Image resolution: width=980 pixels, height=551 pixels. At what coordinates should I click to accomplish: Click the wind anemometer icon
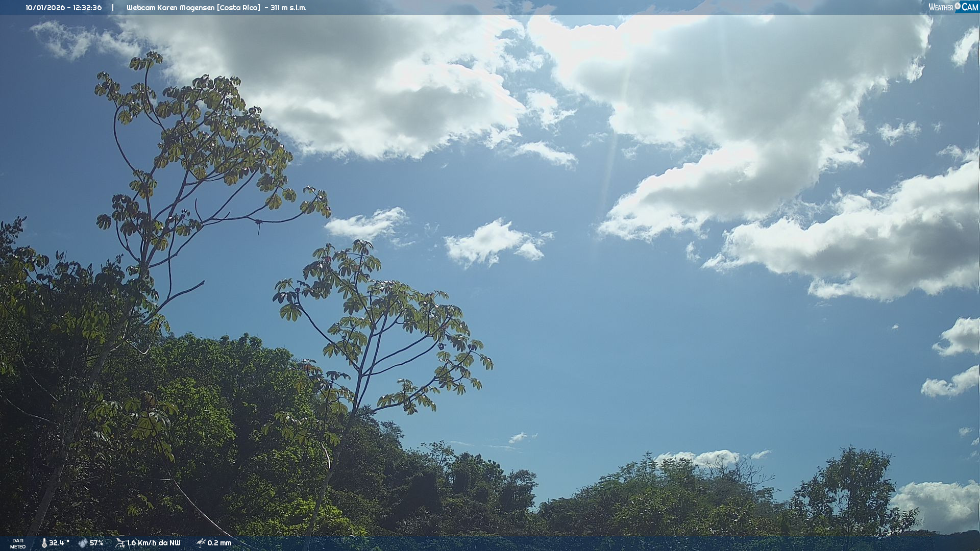click(120, 543)
